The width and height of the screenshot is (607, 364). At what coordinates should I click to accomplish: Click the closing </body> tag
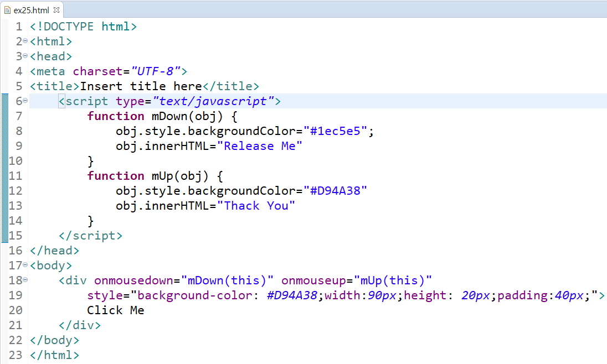click(x=55, y=340)
